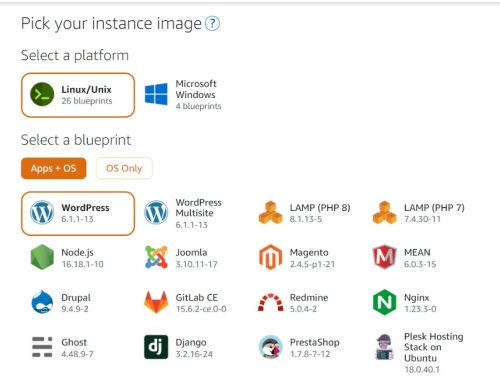Click Nginx version 1.23.3-0 text
This screenshot has height=383, width=500.
coord(420,309)
